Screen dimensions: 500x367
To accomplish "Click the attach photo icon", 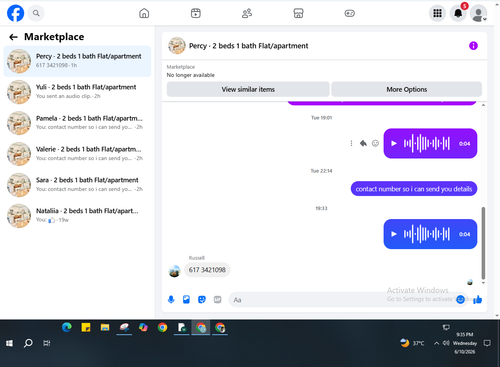I will click(186, 299).
